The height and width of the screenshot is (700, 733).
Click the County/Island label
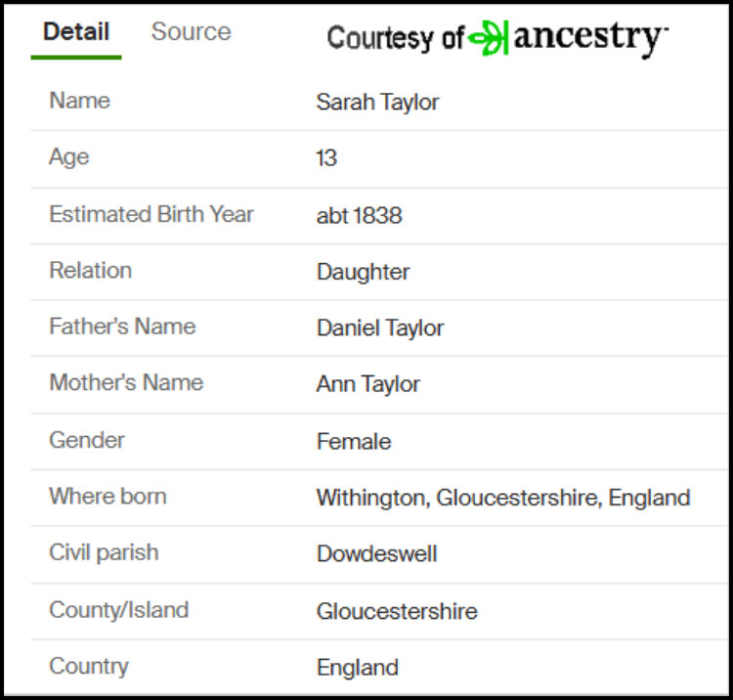pos(118,610)
